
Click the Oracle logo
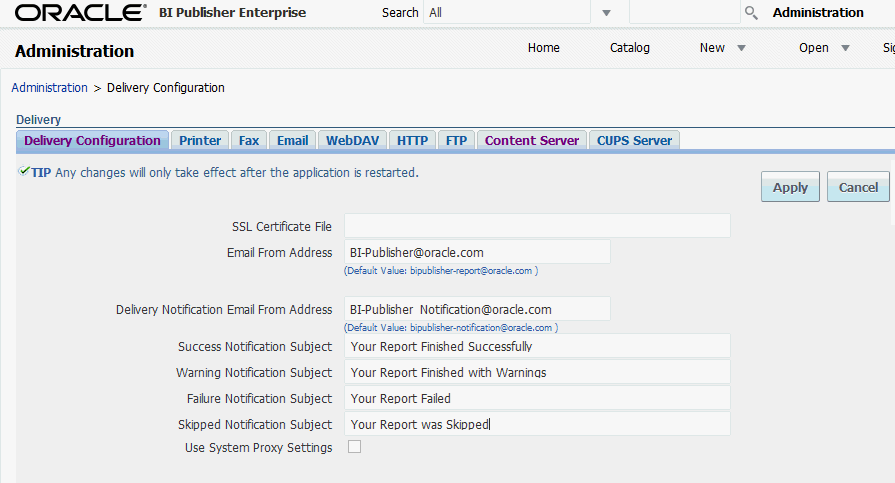point(80,12)
